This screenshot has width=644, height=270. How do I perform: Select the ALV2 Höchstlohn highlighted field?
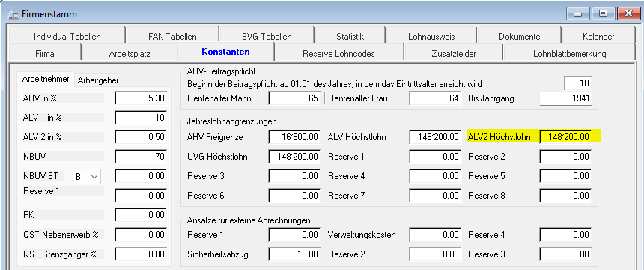tap(565, 137)
